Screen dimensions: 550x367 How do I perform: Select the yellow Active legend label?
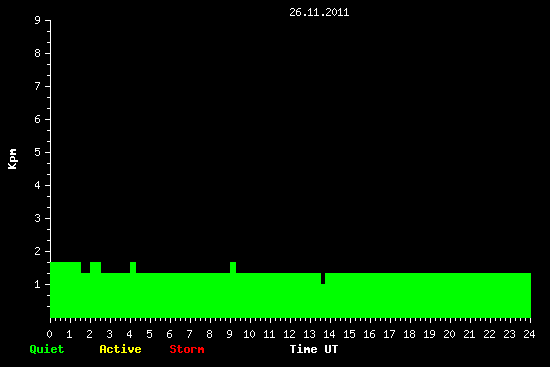[120, 349]
